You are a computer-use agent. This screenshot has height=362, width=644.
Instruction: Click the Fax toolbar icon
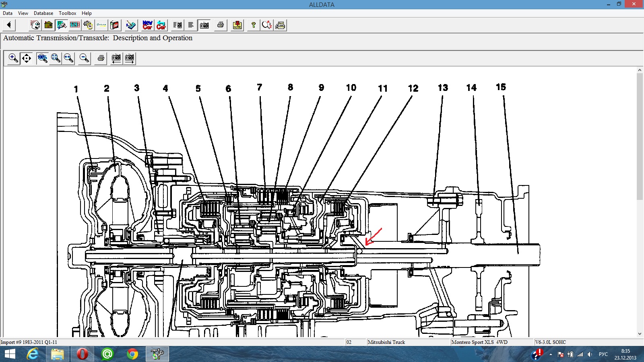(x=281, y=25)
